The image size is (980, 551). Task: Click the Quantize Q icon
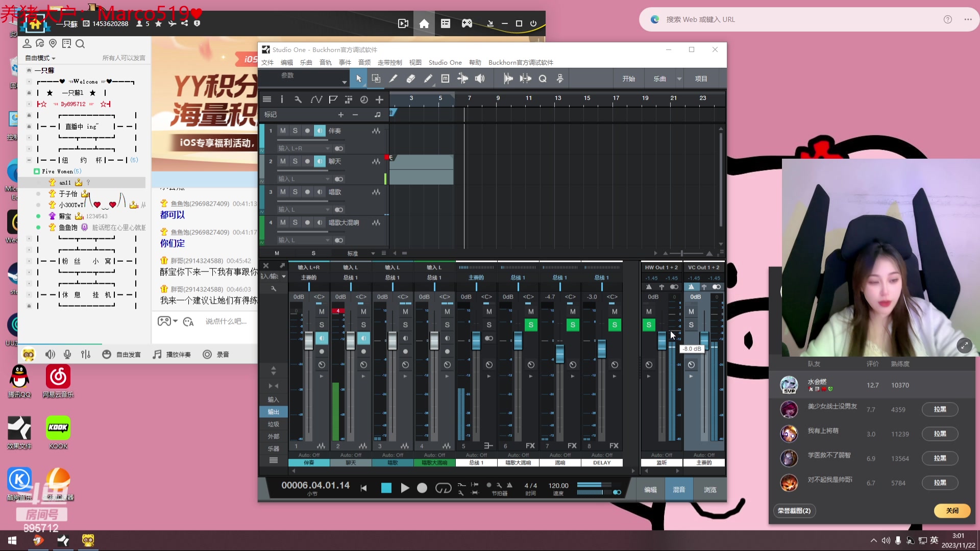click(543, 79)
